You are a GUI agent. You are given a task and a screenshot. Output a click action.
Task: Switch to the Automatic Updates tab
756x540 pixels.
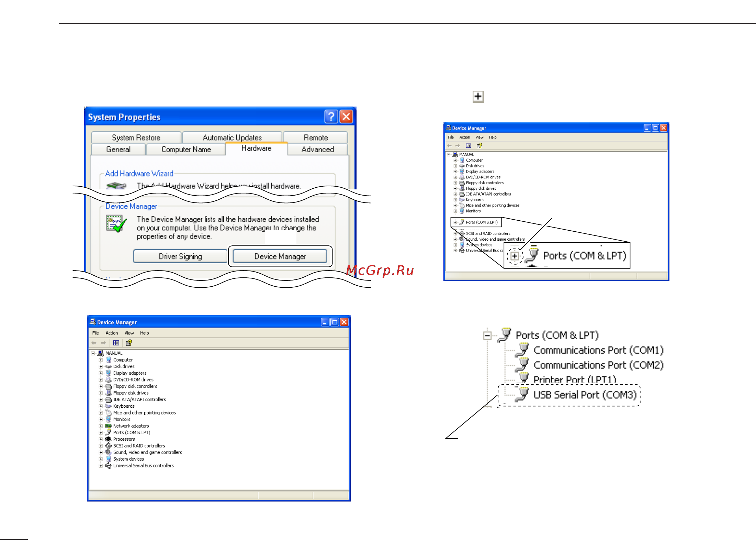pyautogui.click(x=232, y=137)
